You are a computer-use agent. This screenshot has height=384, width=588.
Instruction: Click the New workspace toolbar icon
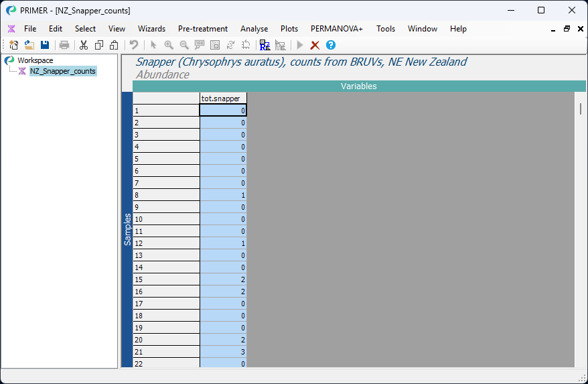14,45
